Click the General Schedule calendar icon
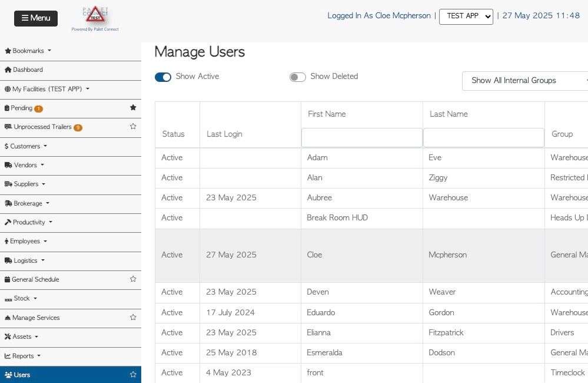588x383 pixels. pos(7,279)
